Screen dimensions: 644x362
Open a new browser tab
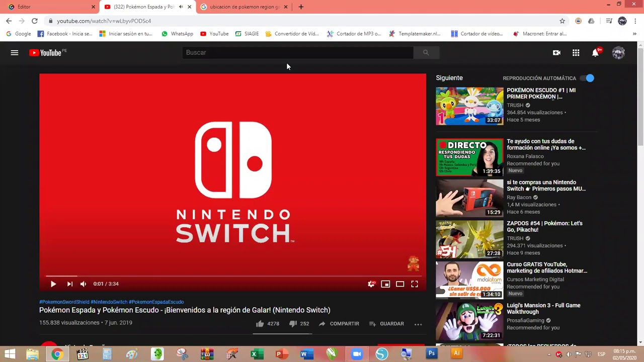click(x=301, y=7)
